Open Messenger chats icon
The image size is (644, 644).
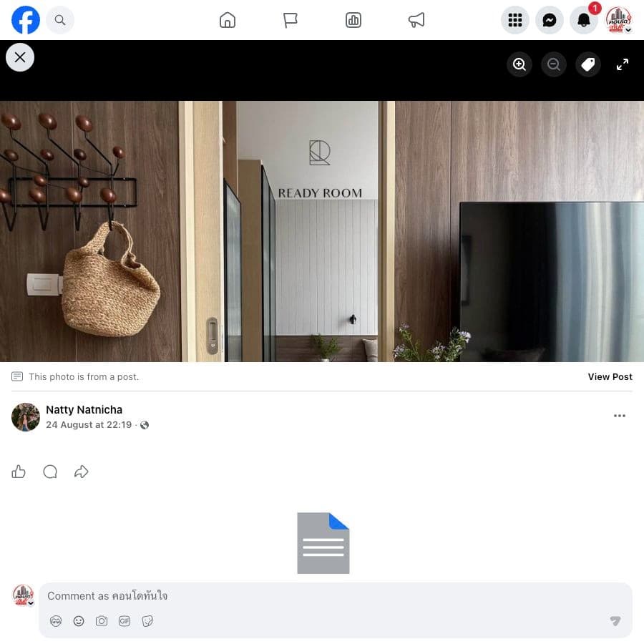[x=550, y=20]
